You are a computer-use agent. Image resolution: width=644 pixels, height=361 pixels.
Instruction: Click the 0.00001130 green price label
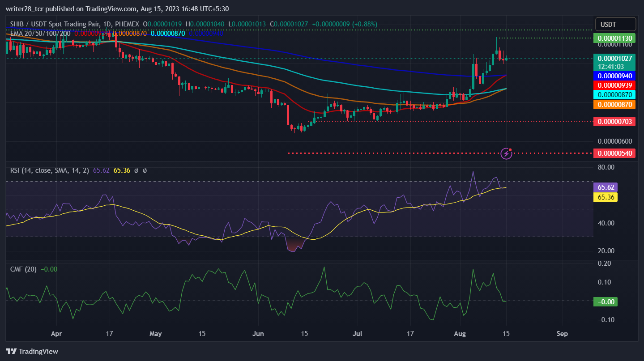coord(614,38)
